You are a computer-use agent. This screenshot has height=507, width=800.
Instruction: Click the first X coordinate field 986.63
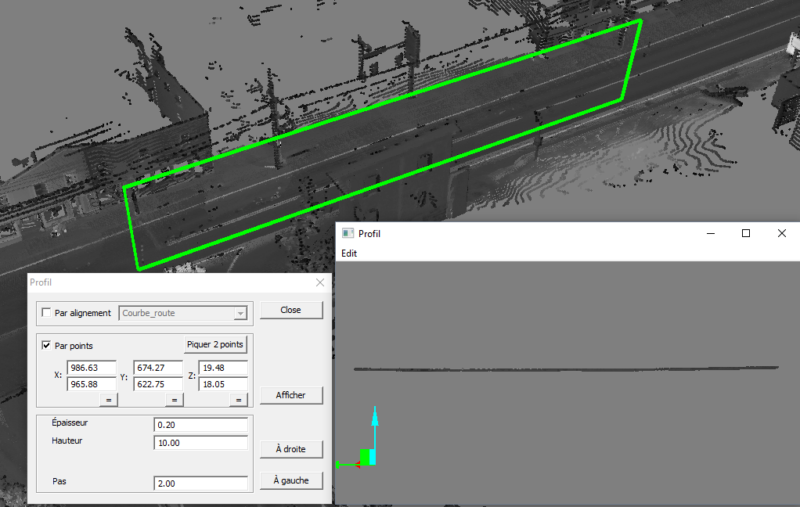point(91,368)
